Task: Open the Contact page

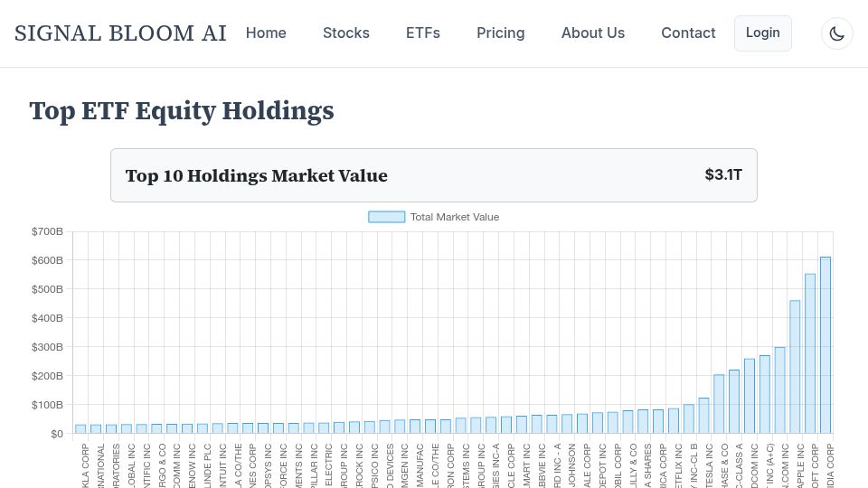Action: tap(688, 33)
